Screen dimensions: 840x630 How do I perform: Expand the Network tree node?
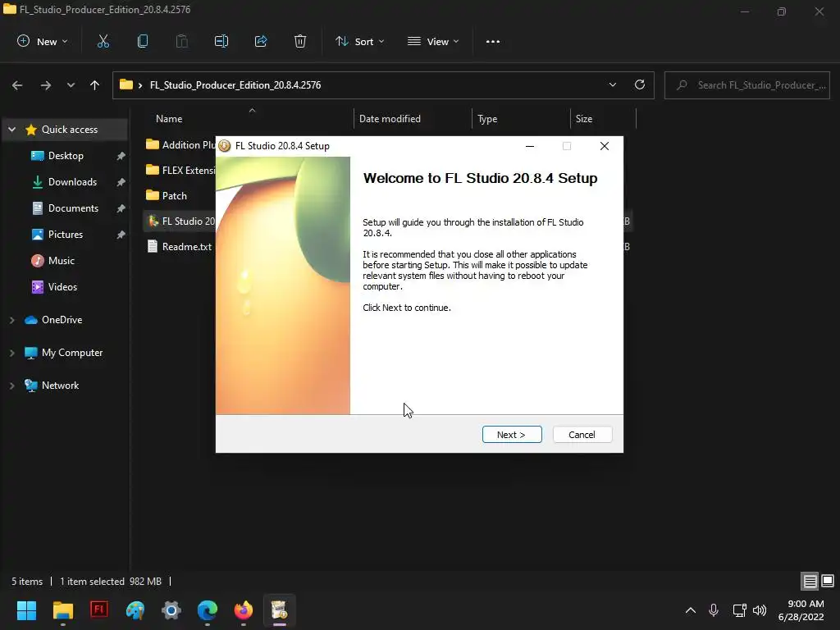point(11,386)
